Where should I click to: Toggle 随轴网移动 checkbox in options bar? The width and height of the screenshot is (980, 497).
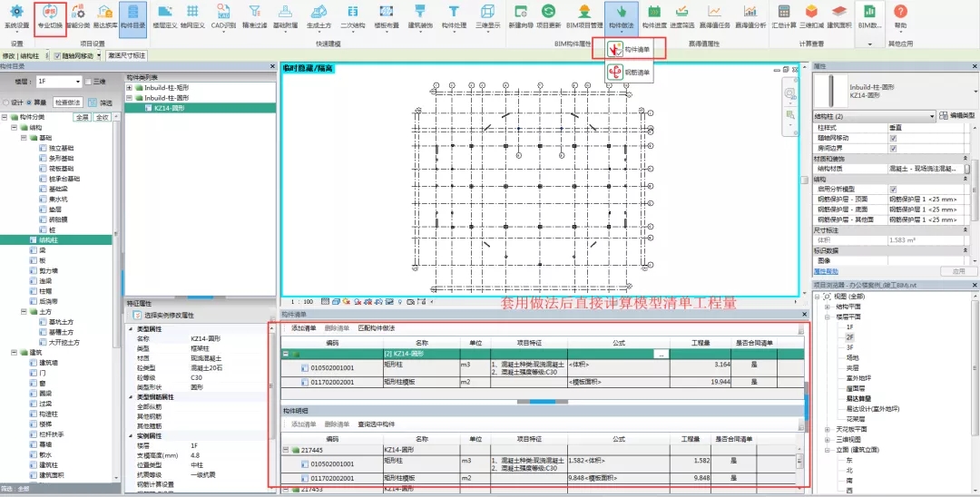coord(57,55)
